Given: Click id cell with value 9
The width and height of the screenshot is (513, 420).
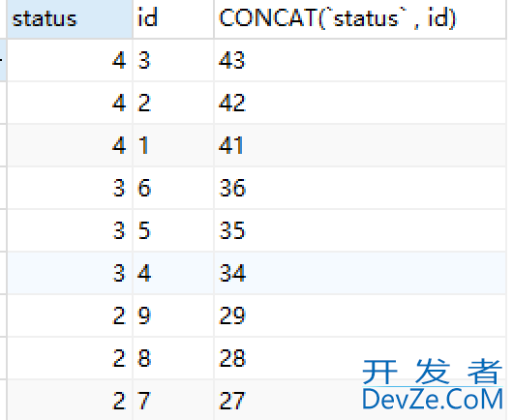Looking at the screenshot, I should tap(173, 315).
